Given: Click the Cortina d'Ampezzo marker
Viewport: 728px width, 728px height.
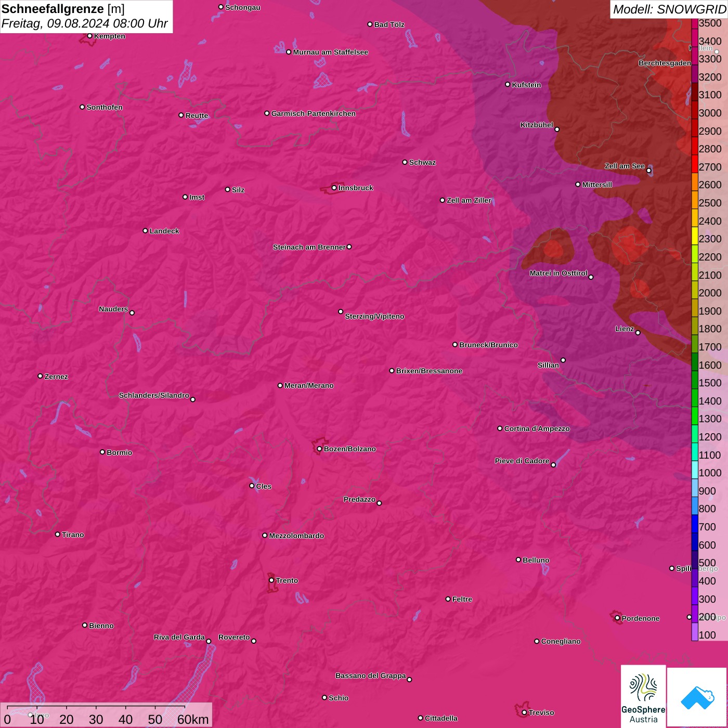Looking at the screenshot, I should [500, 428].
